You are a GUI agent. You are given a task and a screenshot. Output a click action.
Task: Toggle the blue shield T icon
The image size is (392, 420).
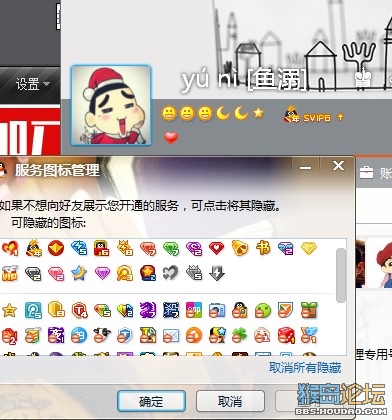(125, 335)
